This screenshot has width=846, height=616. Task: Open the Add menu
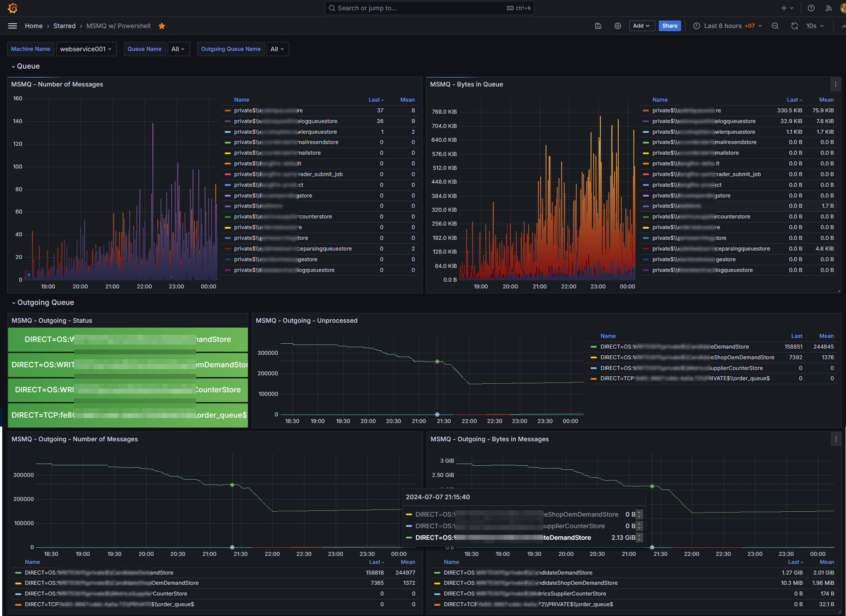(642, 26)
